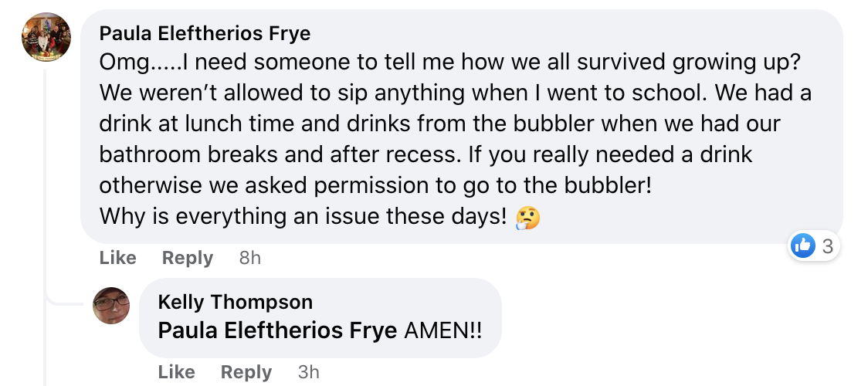
Task: Click the blue thumbs-up reaction icon
Action: 803,246
